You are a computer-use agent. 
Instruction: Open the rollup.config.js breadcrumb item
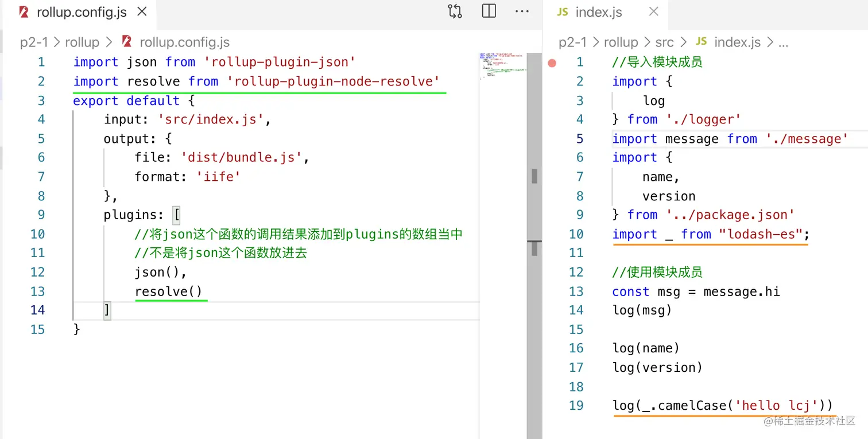184,42
